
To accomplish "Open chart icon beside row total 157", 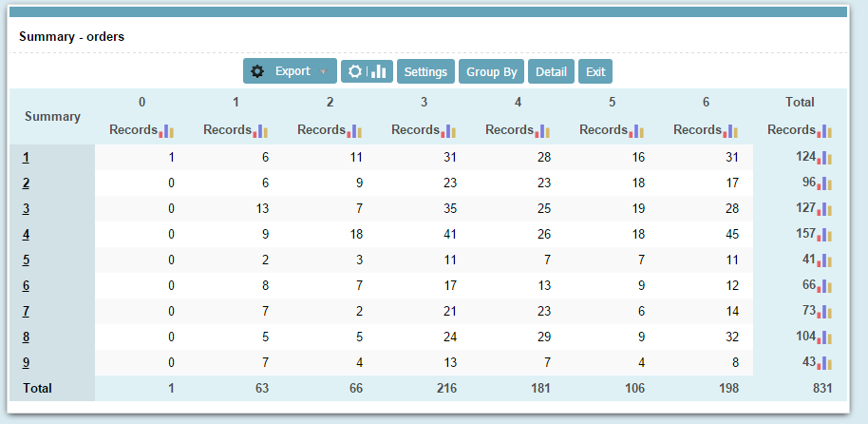I will [x=823, y=235].
